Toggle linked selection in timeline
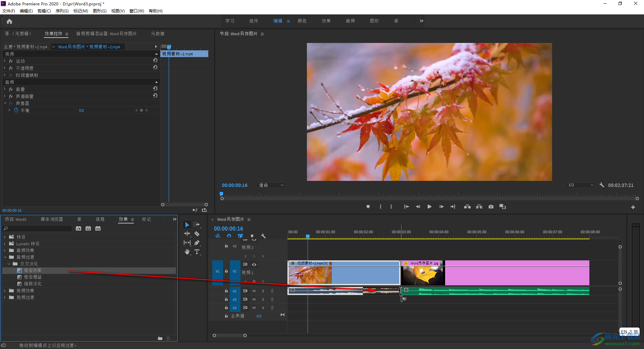 240,236
